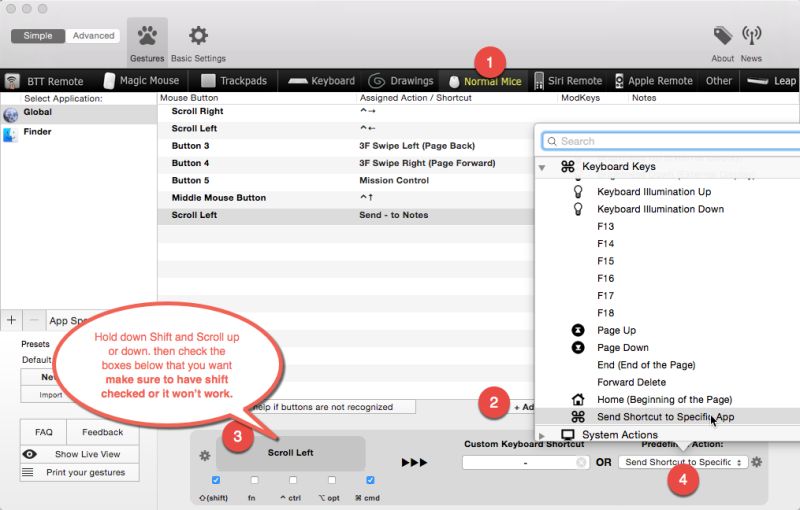Switch to Simple mode
Image resolution: width=800 pixels, height=510 pixels.
pos(38,36)
